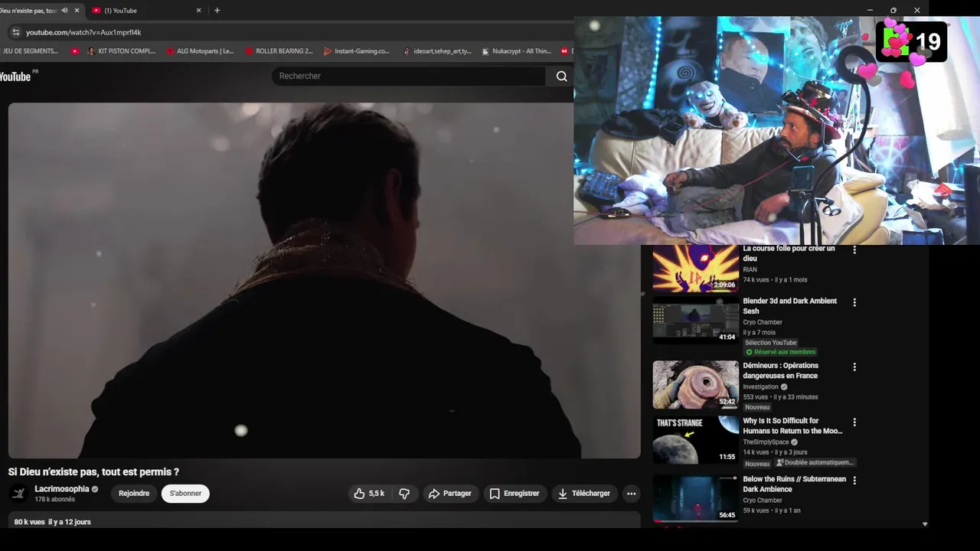Image resolution: width=980 pixels, height=551 pixels.
Task: Click the Réservé aux membres badge
Action: click(x=780, y=352)
